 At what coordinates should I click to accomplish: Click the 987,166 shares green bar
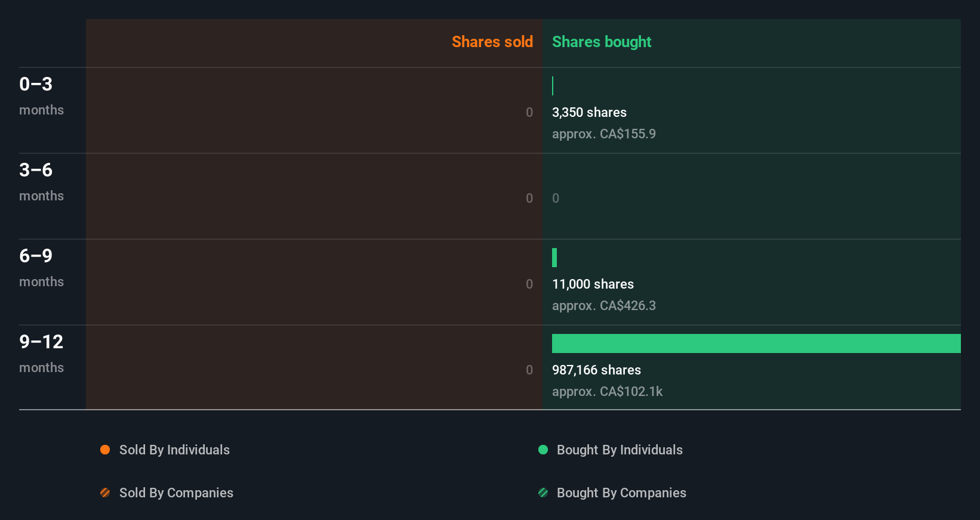click(756, 343)
